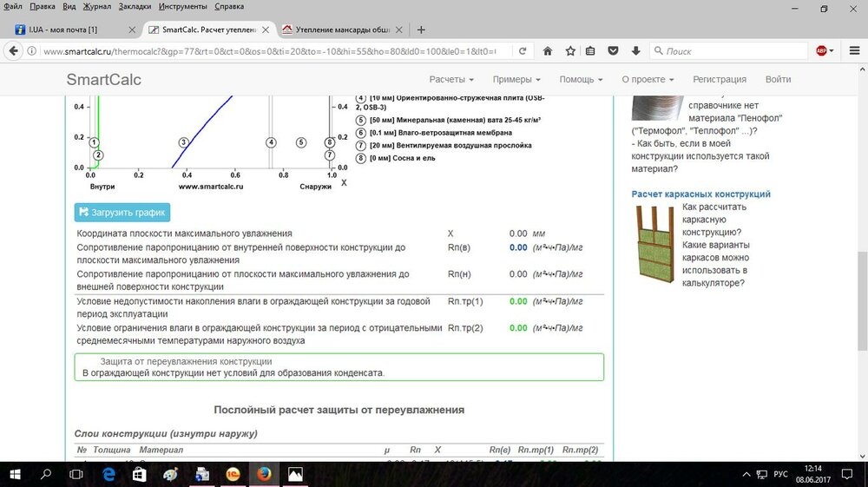
Task: Expand the Примеры dropdown menu
Action: [x=516, y=80]
